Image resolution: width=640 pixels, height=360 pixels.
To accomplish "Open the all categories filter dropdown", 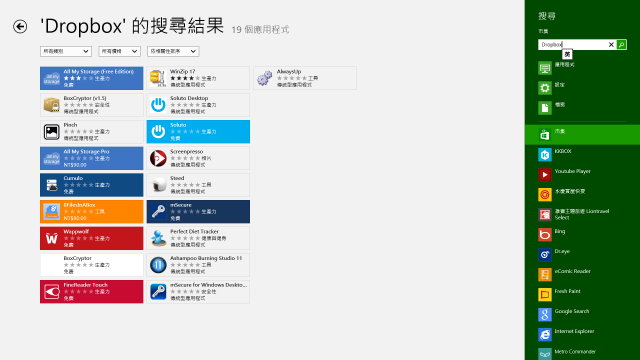I will click(x=66, y=51).
